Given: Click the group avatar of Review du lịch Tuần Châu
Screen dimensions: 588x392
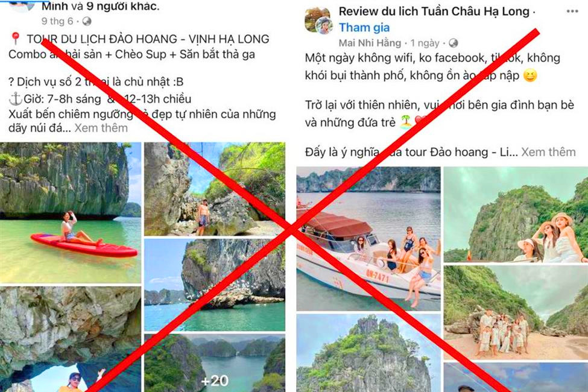Looking at the screenshot, I should 317,21.
